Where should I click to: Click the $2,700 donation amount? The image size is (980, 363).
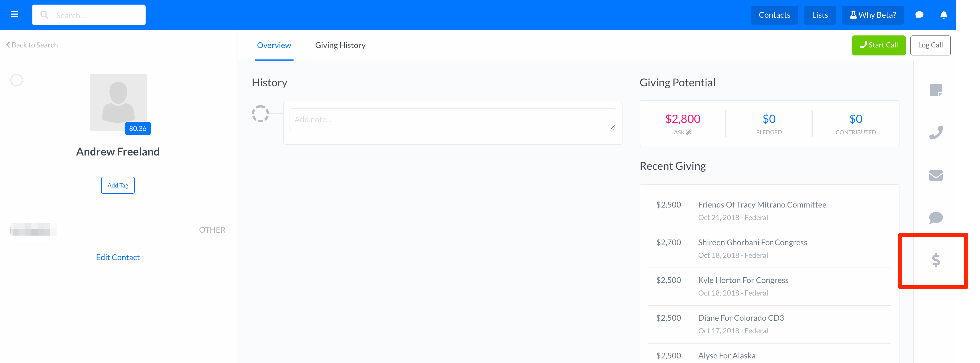(x=668, y=242)
